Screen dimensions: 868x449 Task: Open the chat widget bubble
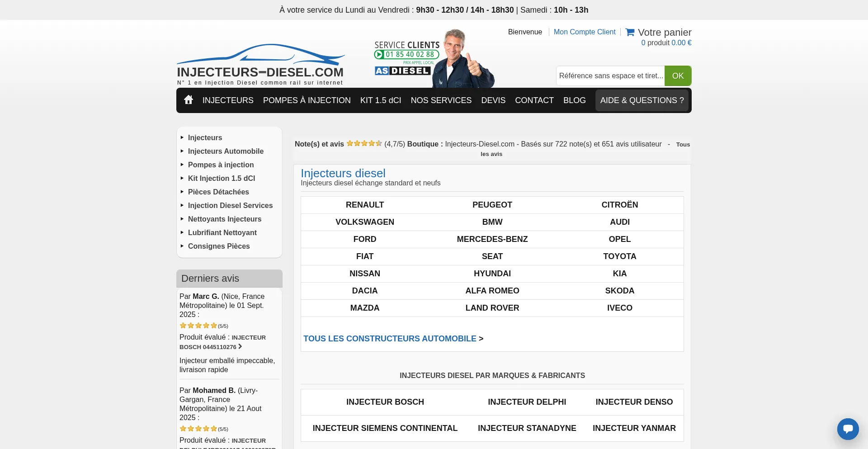tap(848, 429)
